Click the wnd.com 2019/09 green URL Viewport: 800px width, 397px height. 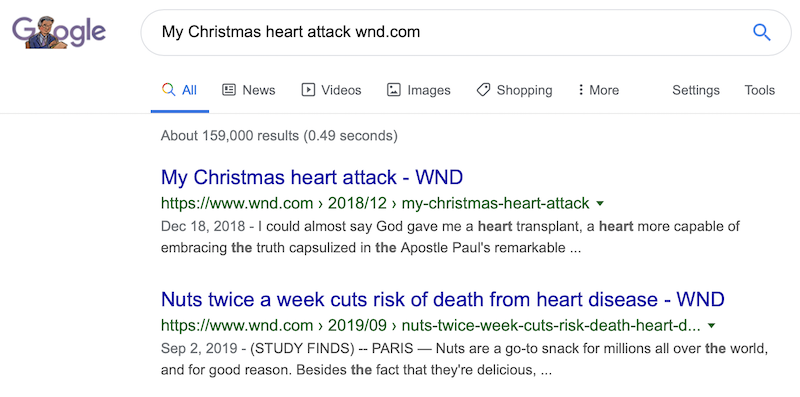click(431, 326)
